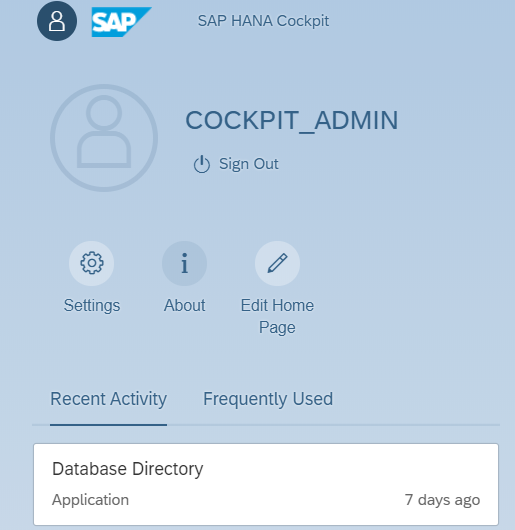
Task: Click the Edit Home Page label
Action: coord(277,316)
